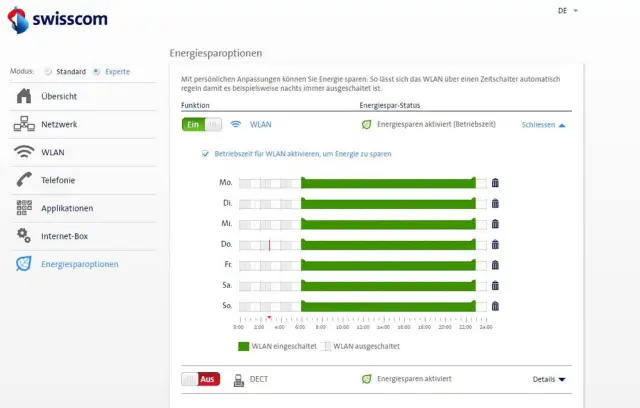Click the green Thursday (Do.) schedule bar
The width and height of the screenshot is (640, 408).
pyautogui.click(x=389, y=244)
